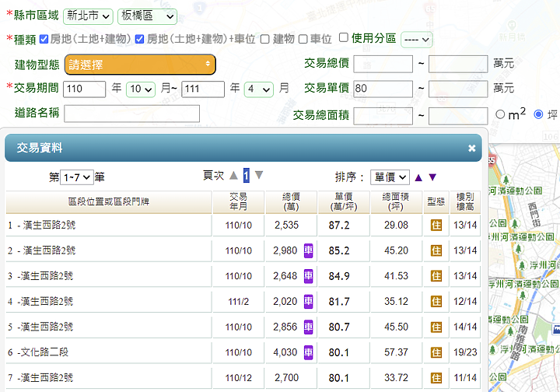
Task: Open the 板橋區 district dropdown
Action: (147, 16)
